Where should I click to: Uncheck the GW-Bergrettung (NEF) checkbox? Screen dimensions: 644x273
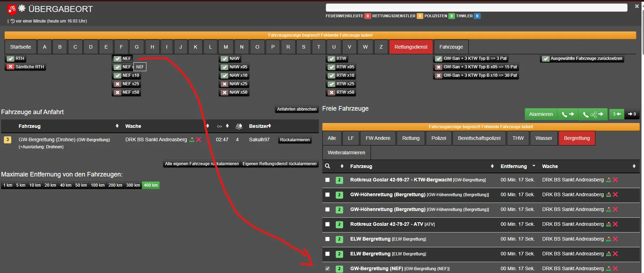tap(328, 268)
